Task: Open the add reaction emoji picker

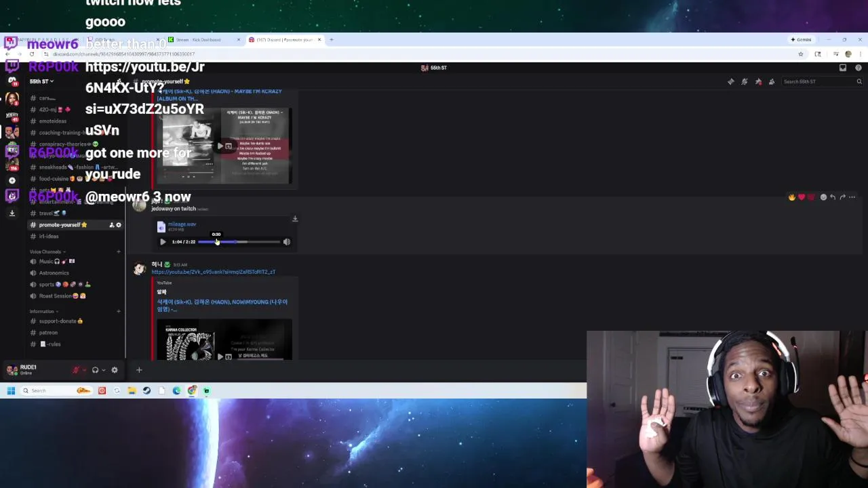Action: (823, 197)
